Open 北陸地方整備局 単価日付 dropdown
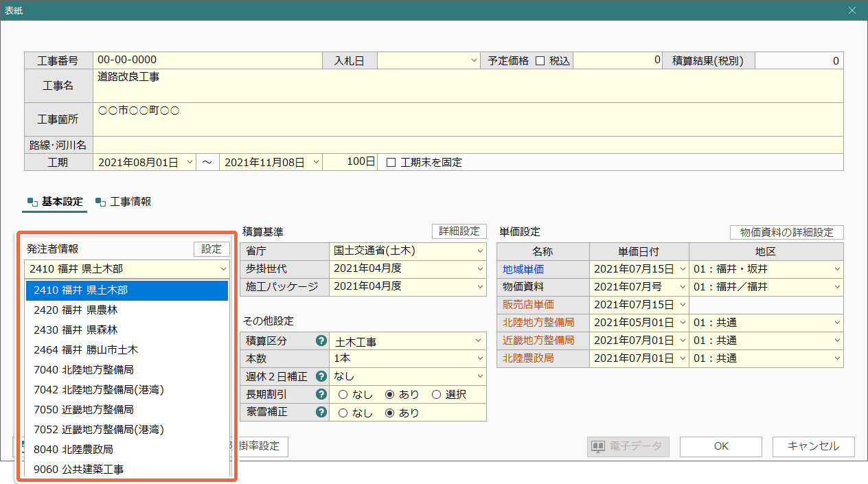The height and width of the screenshot is (484, 868). (682, 323)
